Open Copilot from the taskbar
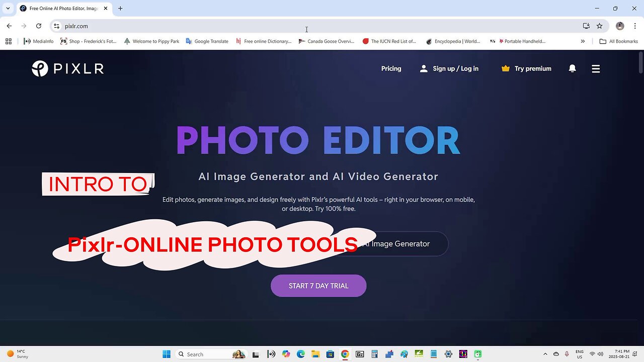The width and height of the screenshot is (644, 362). 286,354
